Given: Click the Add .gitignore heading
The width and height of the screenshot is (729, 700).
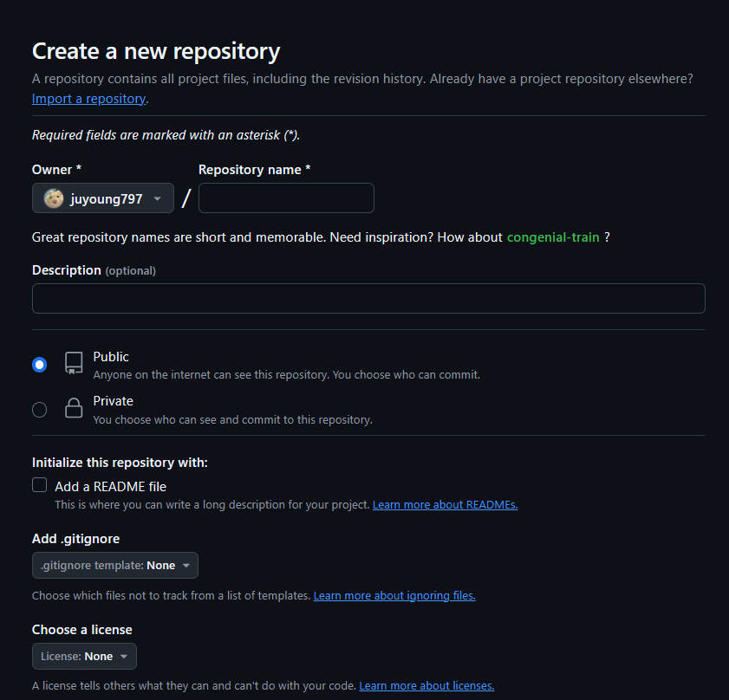Looking at the screenshot, I should [75, 539].
